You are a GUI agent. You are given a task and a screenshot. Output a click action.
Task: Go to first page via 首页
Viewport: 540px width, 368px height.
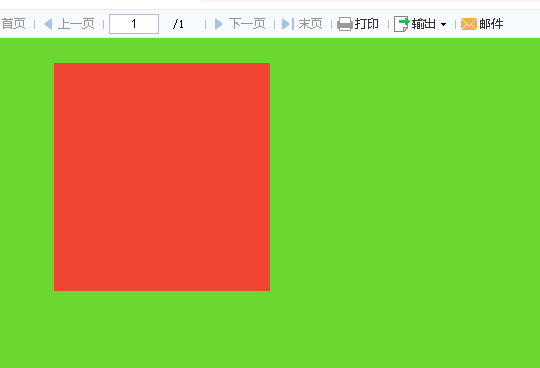(x=13, y=24)
